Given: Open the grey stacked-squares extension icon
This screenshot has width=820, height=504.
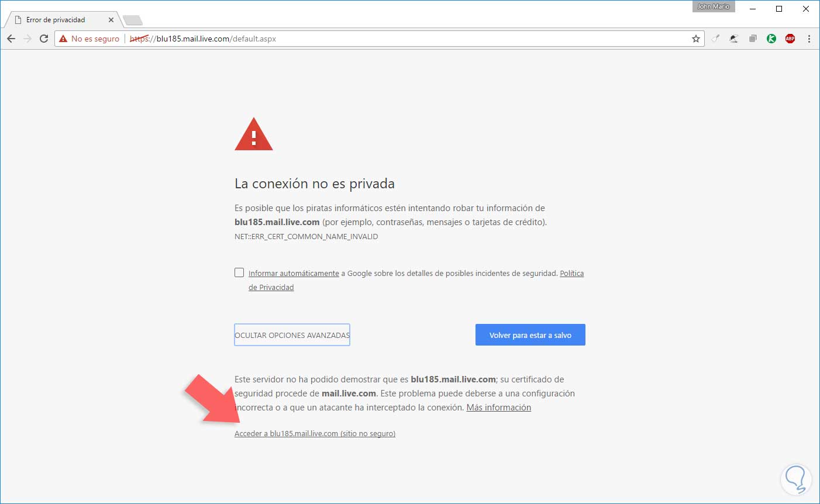Looking at the screenshot, I should (x=753, y=39).
